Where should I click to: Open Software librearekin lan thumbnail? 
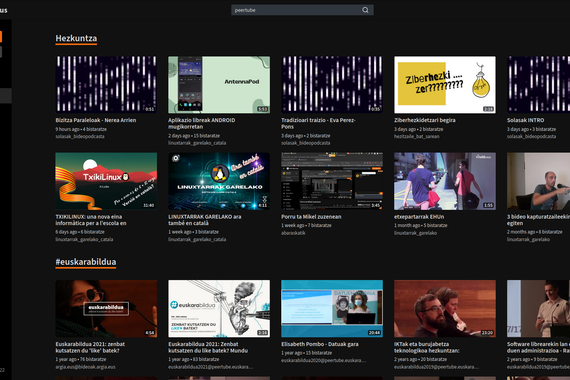(538, 308)
